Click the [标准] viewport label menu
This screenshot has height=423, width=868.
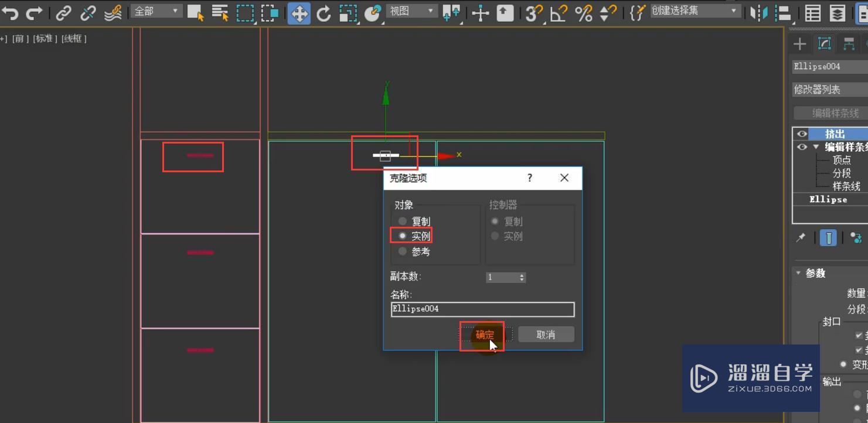click(x=45, y=39)
